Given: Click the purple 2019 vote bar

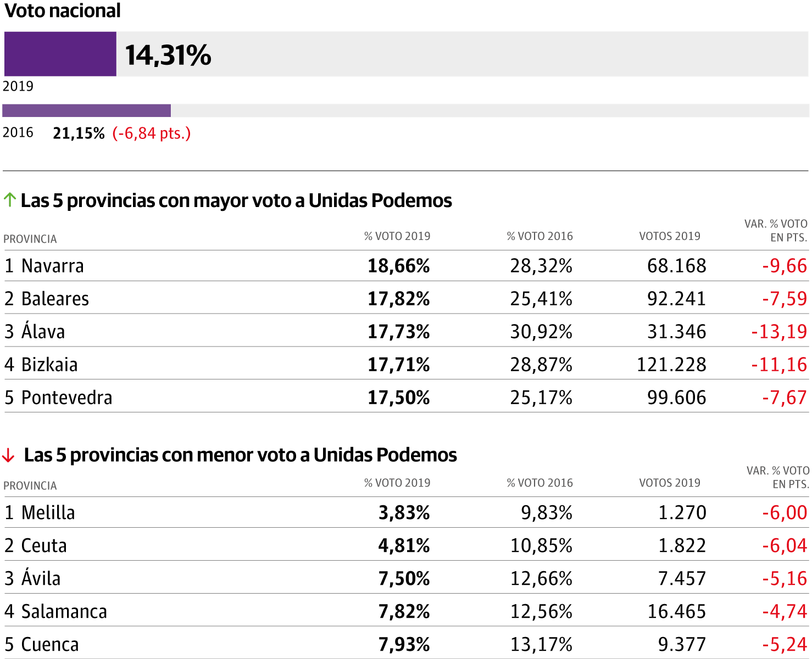Looking at the screenshot, I should click(x=60, y=54).
